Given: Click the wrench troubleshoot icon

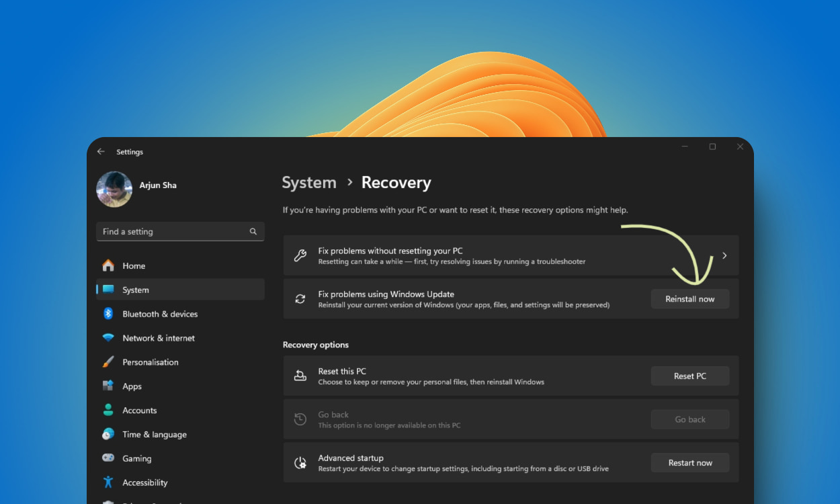Looking at the screenshot, I should click(x=300, y=255).
